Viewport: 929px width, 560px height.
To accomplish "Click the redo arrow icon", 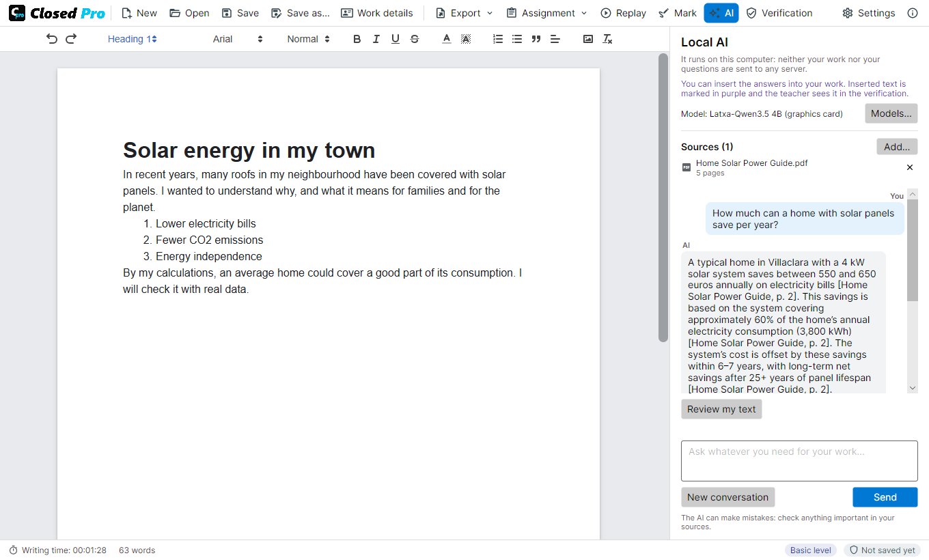I will [71, 39].
